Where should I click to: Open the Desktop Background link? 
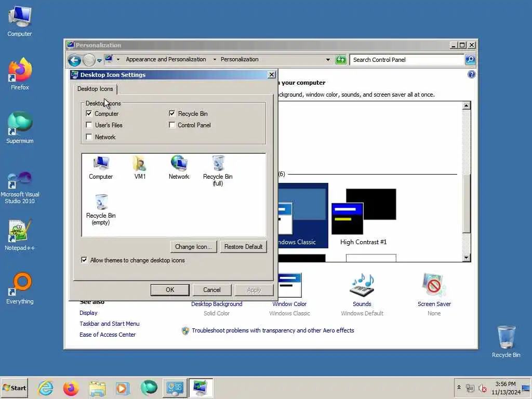217,304
